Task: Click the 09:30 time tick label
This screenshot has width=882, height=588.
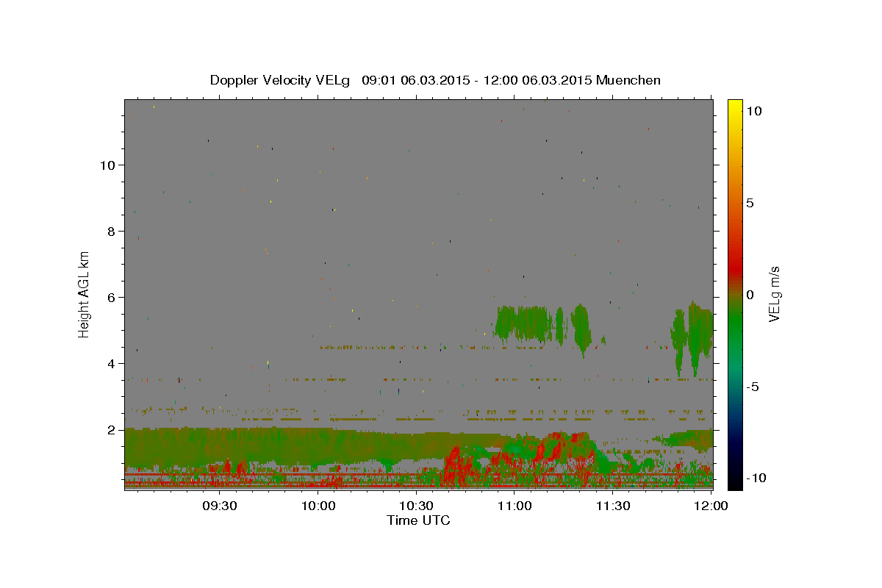Action: (219, 506)
